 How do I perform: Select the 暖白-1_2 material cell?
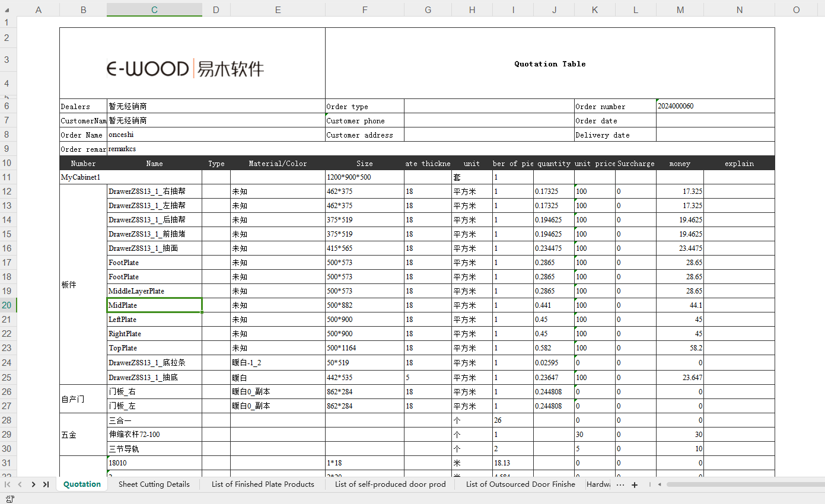coord(278,362)
